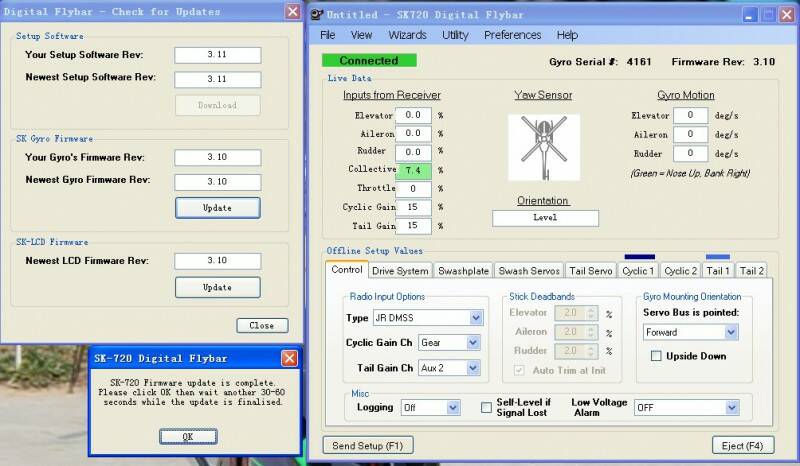Switch to the Cyclic 1 tab
Image resolution: width=800 pixels, height=466 pixels.
point(638,271)
